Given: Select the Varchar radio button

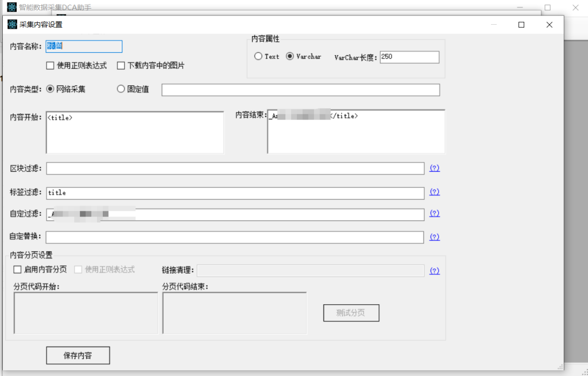Looking at the screenshot, I should coord(290,56).
